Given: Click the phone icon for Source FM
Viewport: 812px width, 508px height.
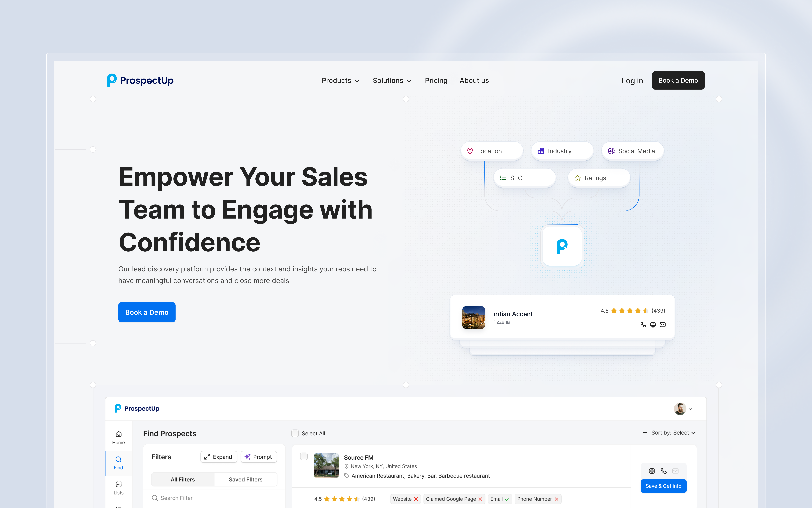Looking at the screenshot, I should (x=664, y=471).
